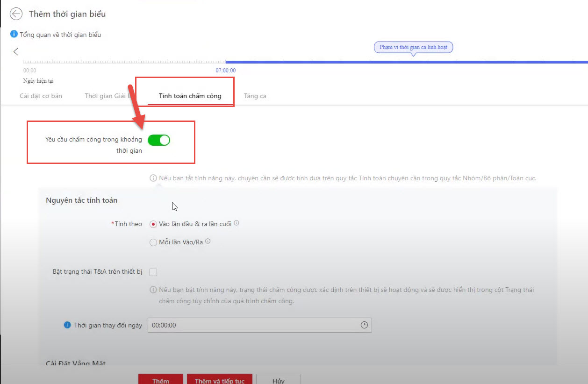This screenshot has height=384, width=588.
Task: Open the Tăng ca tab
Action: point(255,96)
